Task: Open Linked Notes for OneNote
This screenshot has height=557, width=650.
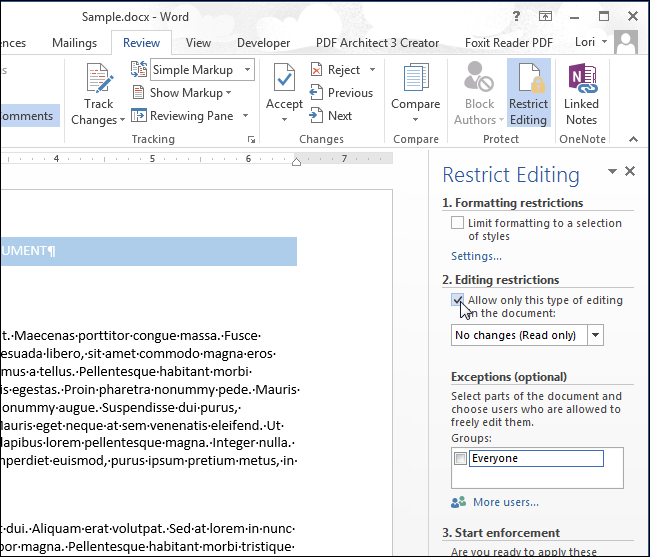Action: pyautogui.click(x=582, y=94)
